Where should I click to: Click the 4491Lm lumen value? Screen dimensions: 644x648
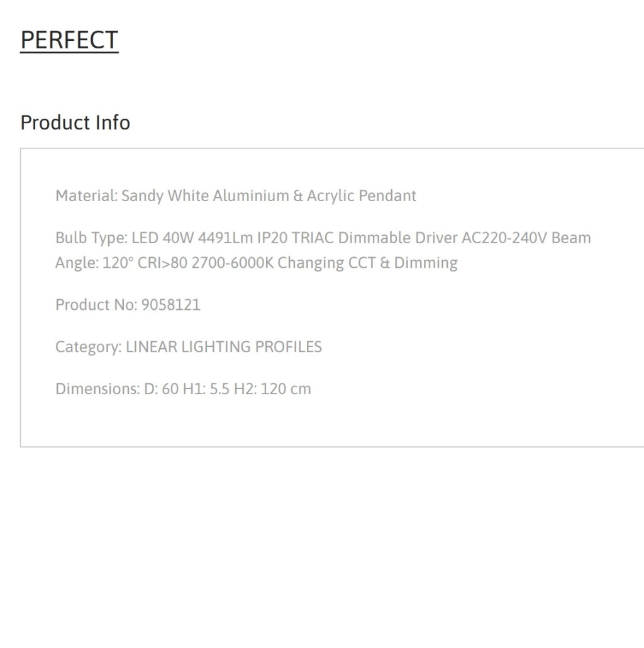225,238
